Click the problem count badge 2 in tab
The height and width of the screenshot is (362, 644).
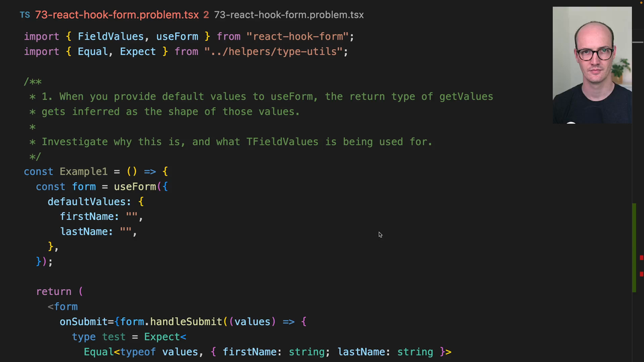[206, 15]
